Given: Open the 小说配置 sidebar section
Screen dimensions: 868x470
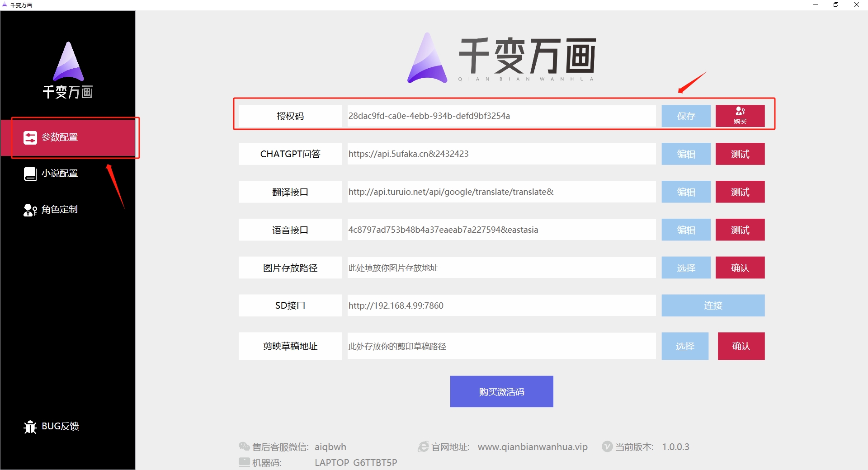Looking at the screenshot, I should 68,174.
